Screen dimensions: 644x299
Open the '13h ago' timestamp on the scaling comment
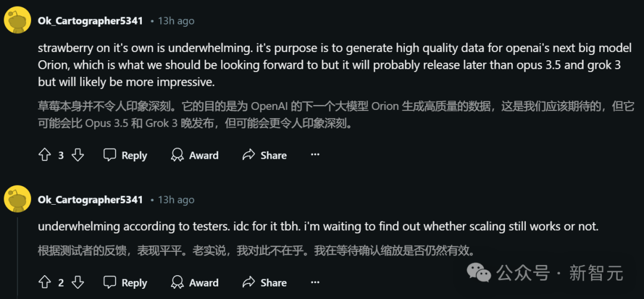176,200
